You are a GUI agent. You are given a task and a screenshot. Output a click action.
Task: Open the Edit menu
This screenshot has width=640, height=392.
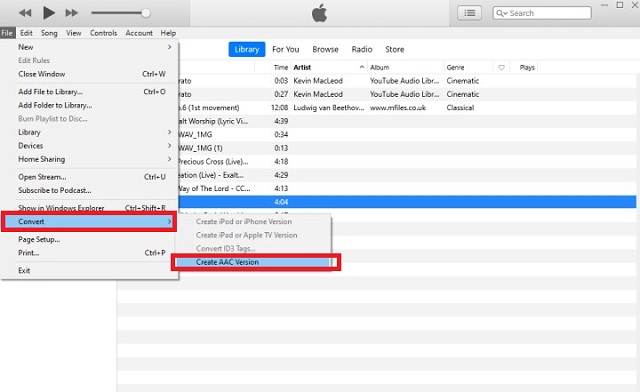26,33
